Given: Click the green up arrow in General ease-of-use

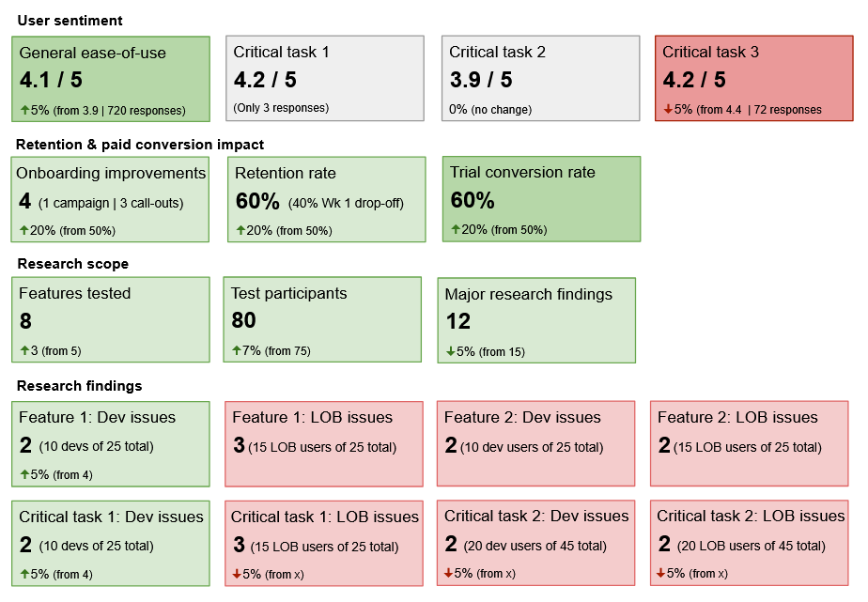Looking at the screenshot, I should coord(24,110).
